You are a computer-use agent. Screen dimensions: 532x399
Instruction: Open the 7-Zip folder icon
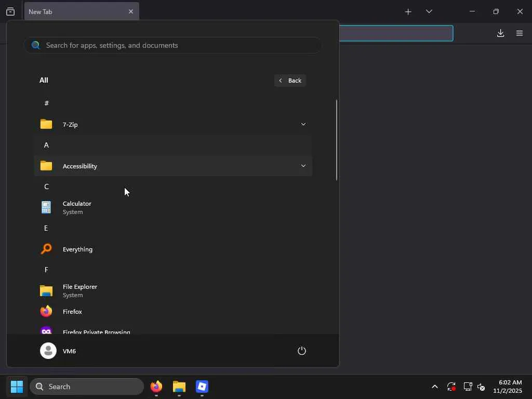point(46,124)
